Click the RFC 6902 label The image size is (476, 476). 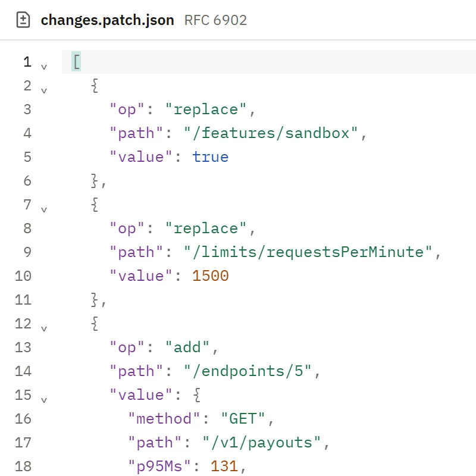[x=215, y=20]
